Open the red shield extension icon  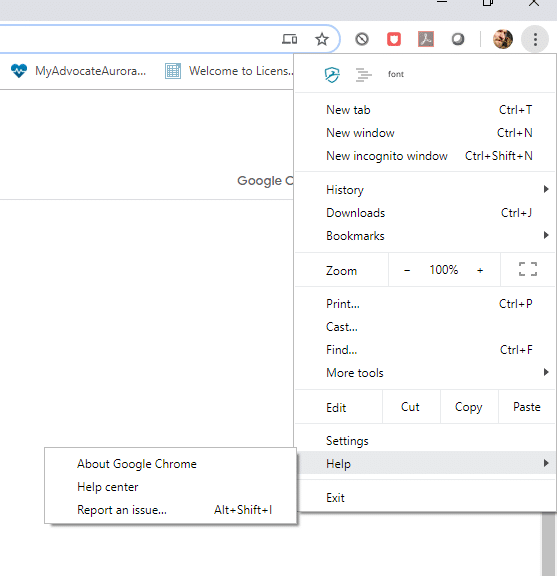[x=394, y=39]
